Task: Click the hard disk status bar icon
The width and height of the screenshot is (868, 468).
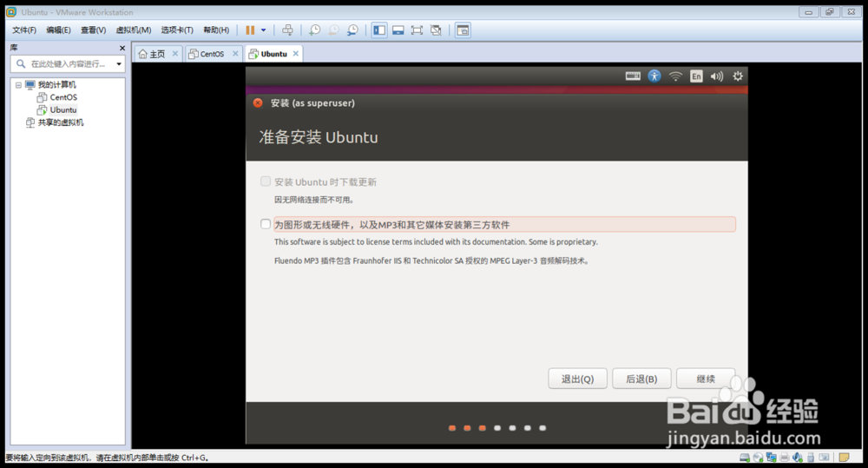Action: 745,458
